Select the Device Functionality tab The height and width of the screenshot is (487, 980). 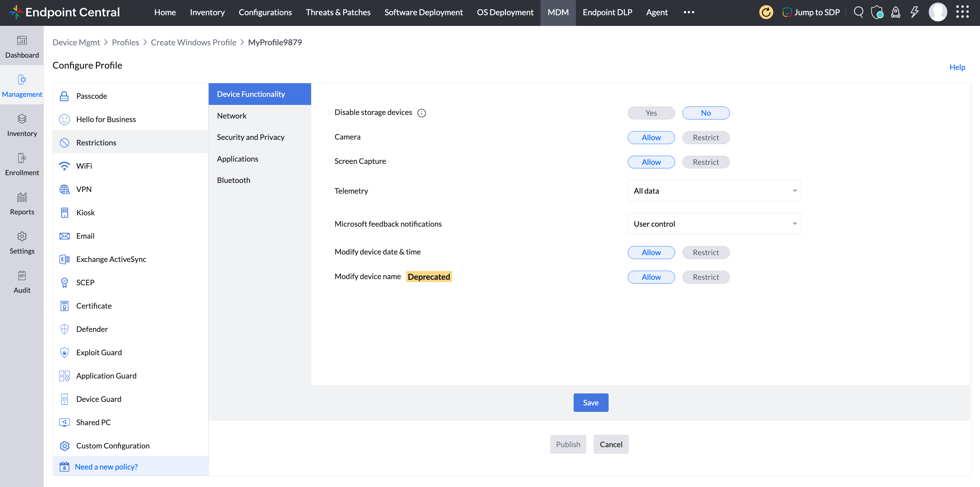pos(260,94)
